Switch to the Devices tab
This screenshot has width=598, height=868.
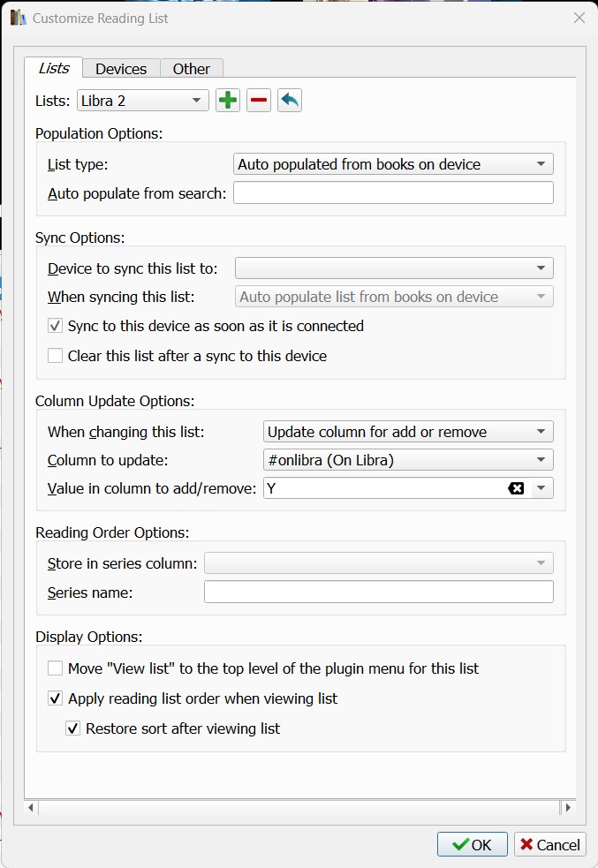pyautogui.click(x=121, y=69)
